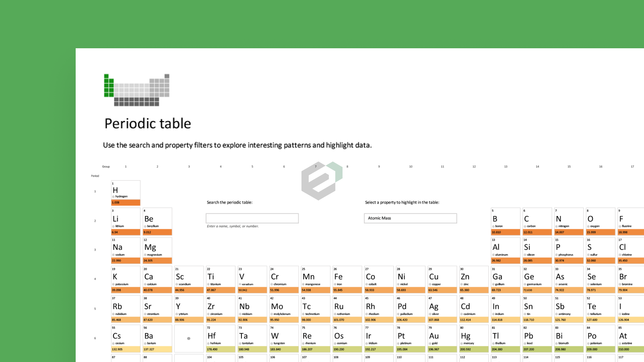Click the small icon beside sodium name
644x362 pixels.
pyautogui.click(x=114, y=255)
